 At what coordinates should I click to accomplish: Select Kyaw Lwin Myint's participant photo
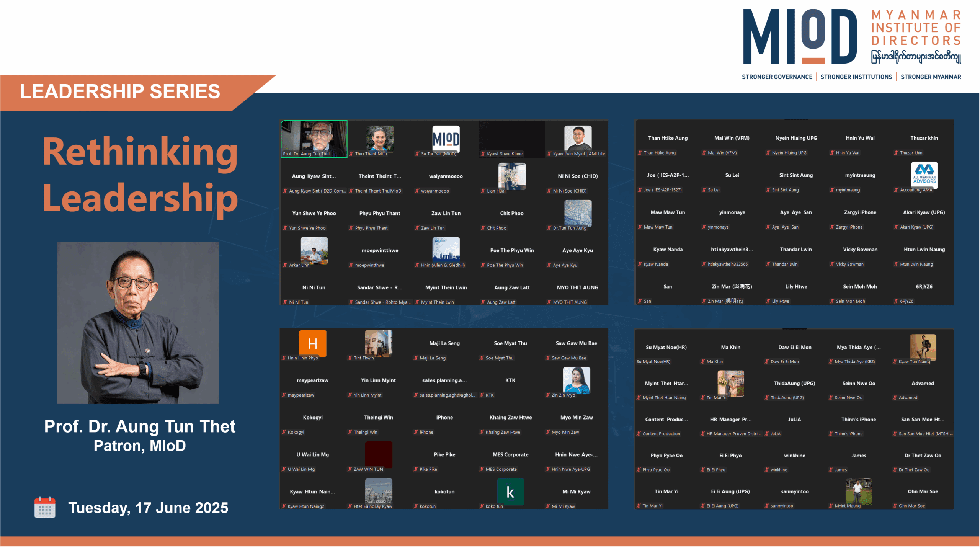pyautogui.click(x=578, y=138)
